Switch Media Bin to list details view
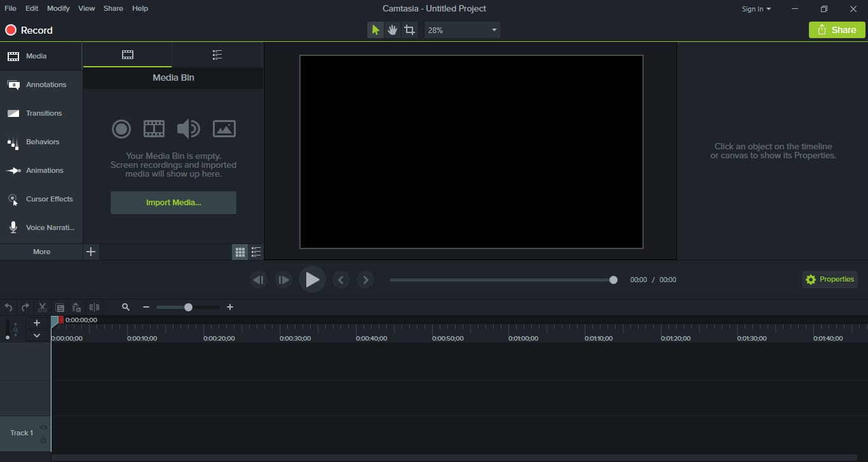868x462 pixels. pyautogui.click(x=256, y=252)
